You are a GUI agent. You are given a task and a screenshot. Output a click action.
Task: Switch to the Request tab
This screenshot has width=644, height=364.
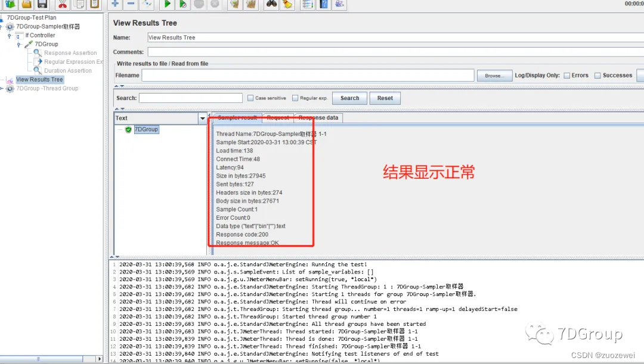tap(278, 118)
